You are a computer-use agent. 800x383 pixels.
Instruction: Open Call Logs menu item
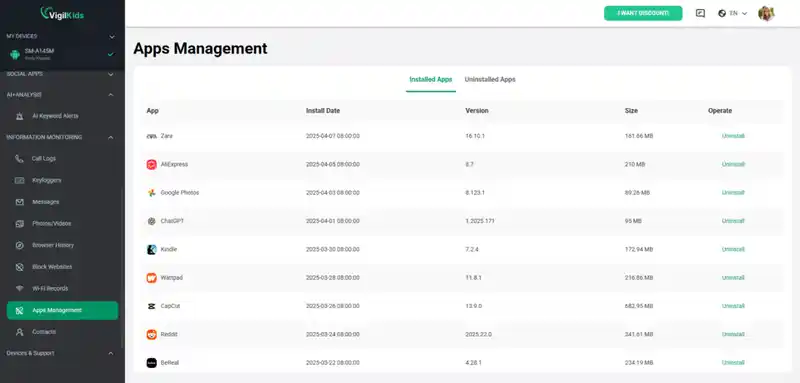click(44, 159)
